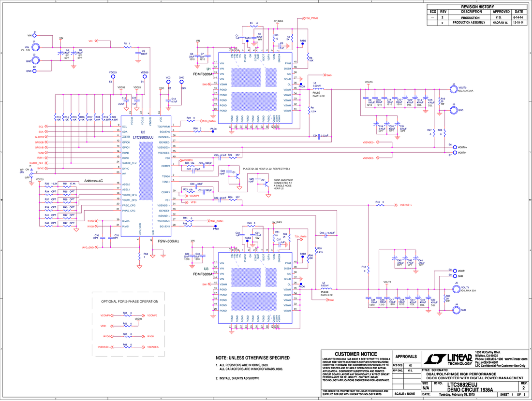The image size is (532, 401).
Task: Click the TG1_PWM1 label right of R44
Action: coord(217,221)
